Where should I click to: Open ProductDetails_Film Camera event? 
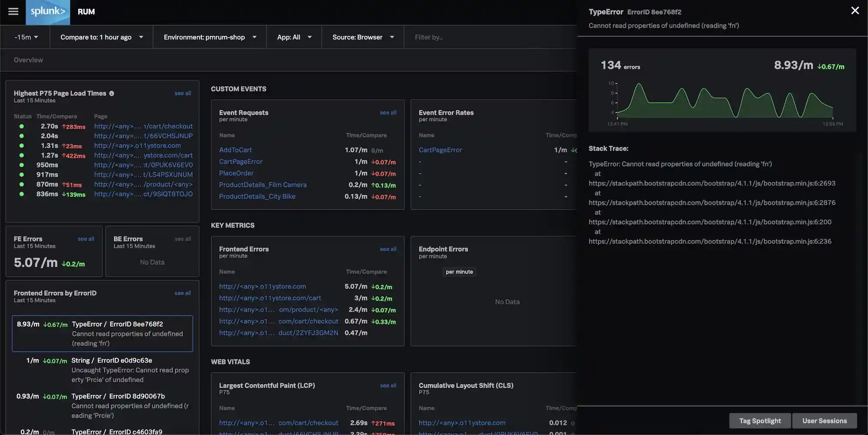263,185
